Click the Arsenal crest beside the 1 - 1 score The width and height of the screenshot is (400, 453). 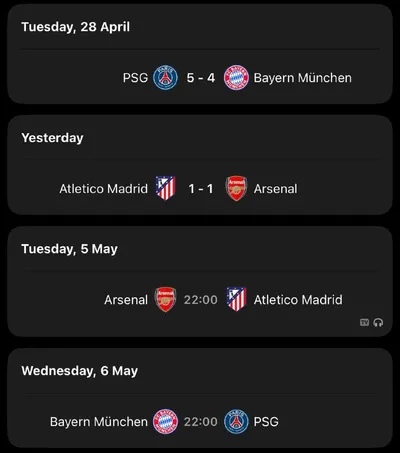(236, 189)
